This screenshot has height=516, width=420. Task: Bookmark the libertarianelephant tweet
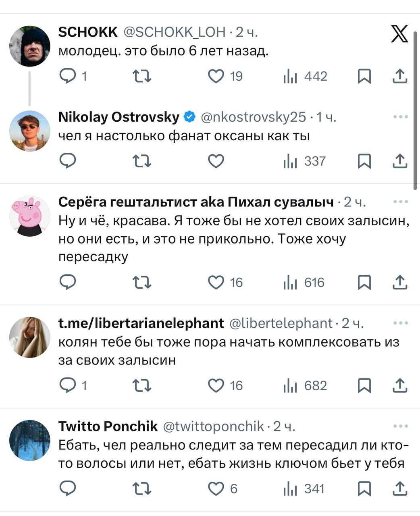coord(364,385)
